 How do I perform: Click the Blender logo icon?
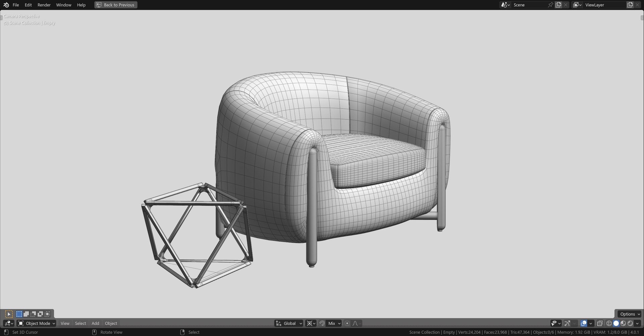6,5
